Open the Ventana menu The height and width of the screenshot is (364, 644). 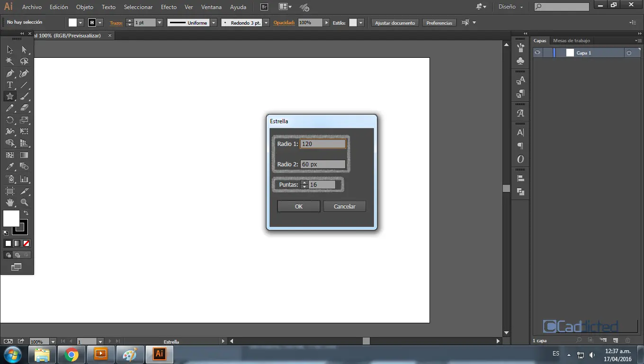coord(211,7)
